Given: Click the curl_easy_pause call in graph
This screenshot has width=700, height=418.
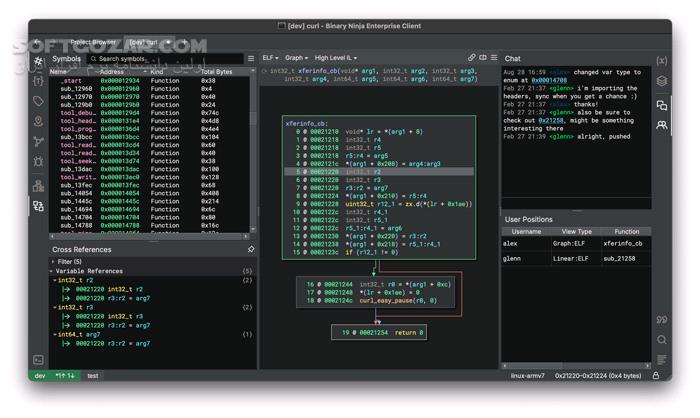Looking at the screenshot, I should click(384, 301).
